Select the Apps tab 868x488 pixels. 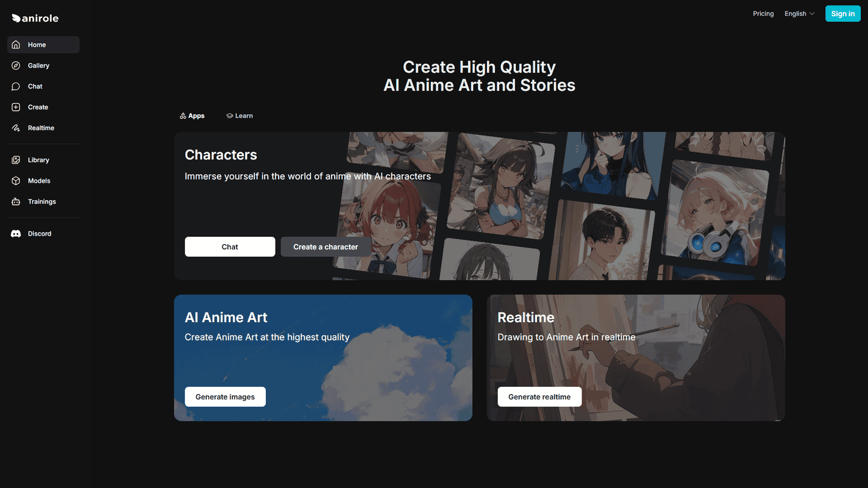(x=192, y=116)
